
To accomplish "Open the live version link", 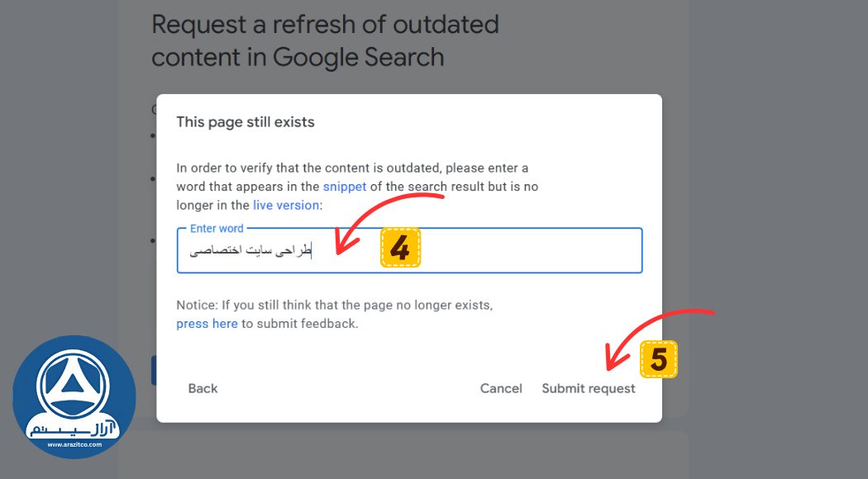I will [286, 205].
